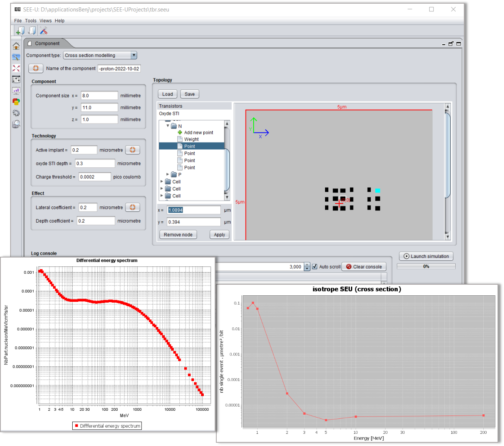
Task: Click the Name of the component field
Action: 119,69
